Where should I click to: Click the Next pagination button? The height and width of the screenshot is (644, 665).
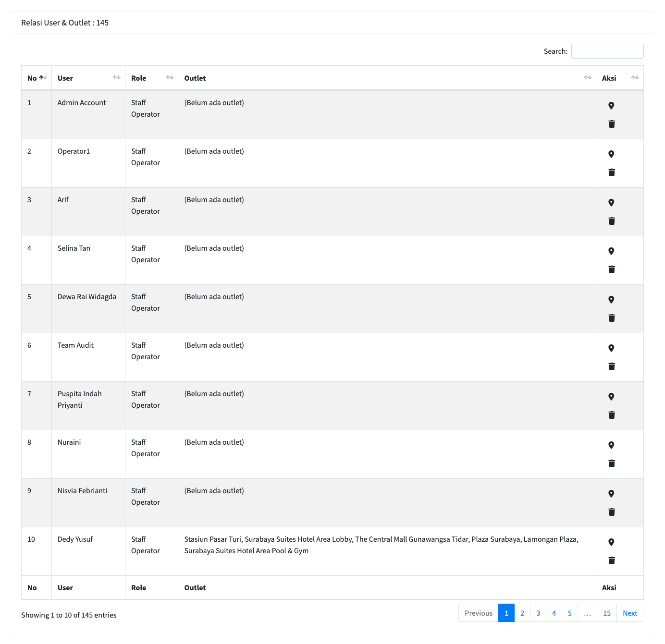click(x=630, y=613)
